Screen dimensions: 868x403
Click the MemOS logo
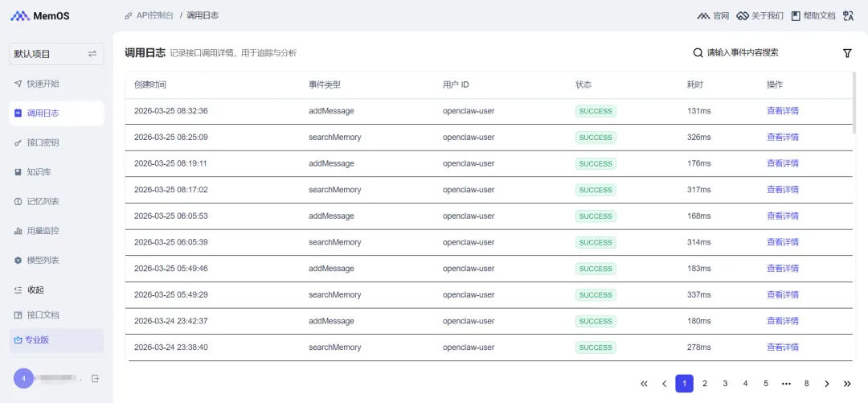pos(41,16)
